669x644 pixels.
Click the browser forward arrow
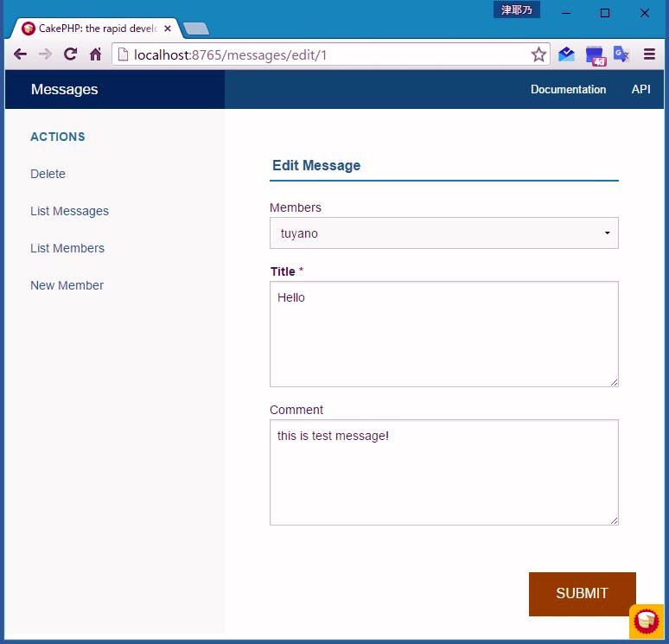[x=45, y=54]
